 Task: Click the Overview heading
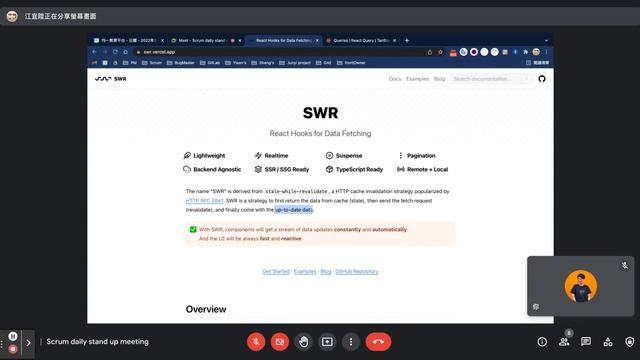point(206,309)
